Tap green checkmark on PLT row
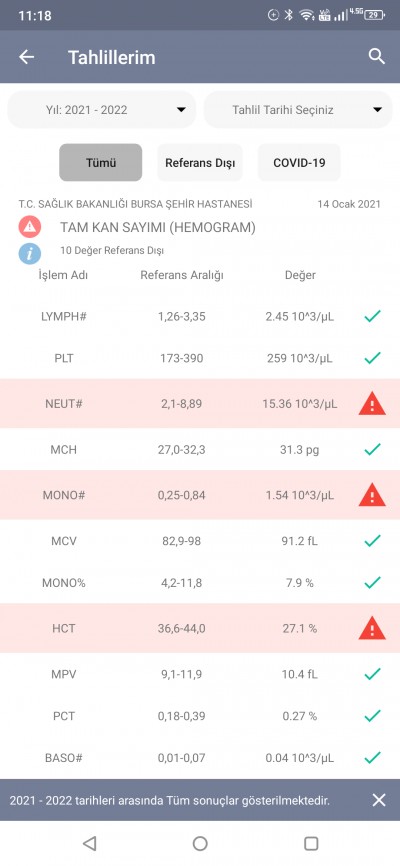The image size is (400, 866). [372, 358]
